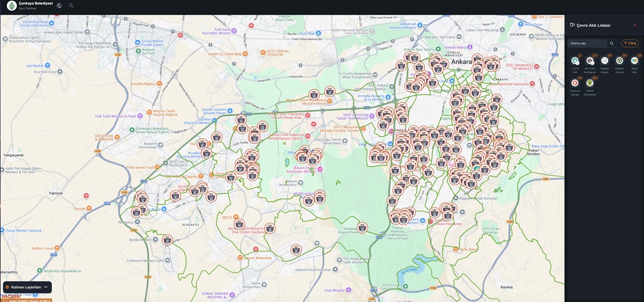The width and height of the screenshot is (644, 302).
Task: Click the magnifier search icon in header
Action: pos(71,5)
